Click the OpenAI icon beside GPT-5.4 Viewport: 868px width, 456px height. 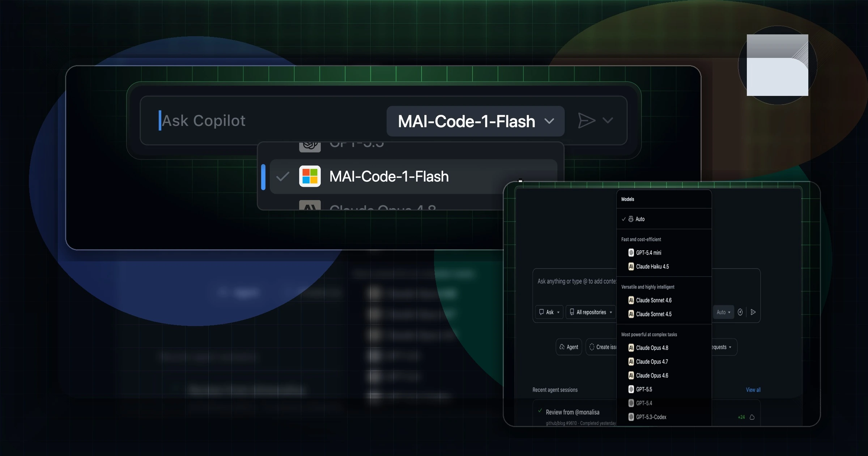[631, 403]
